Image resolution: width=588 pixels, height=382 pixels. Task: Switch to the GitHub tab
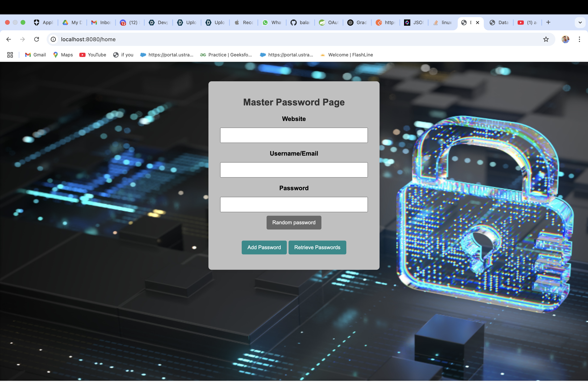click(300, 23)
